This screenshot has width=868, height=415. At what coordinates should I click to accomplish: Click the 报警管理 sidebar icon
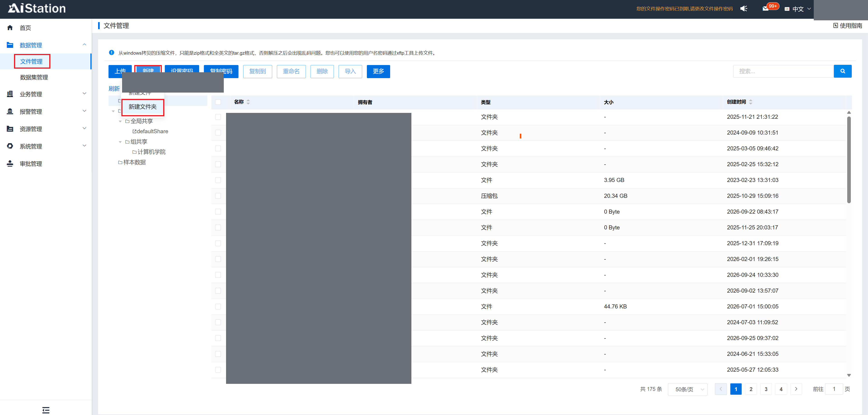point(10,111)
